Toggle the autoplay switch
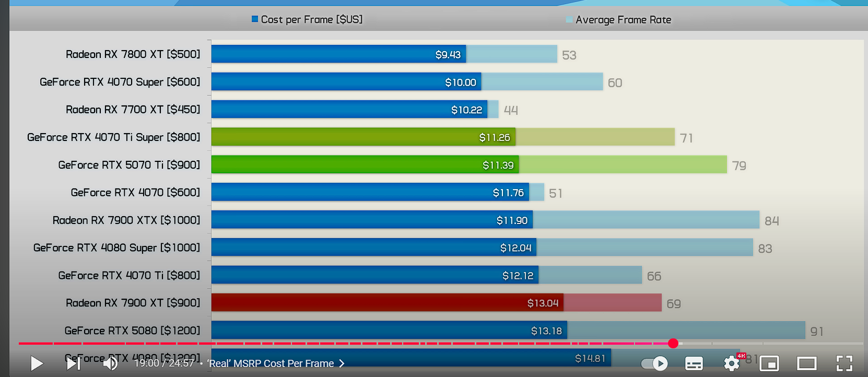868x377 pixels. click(654, 363)
